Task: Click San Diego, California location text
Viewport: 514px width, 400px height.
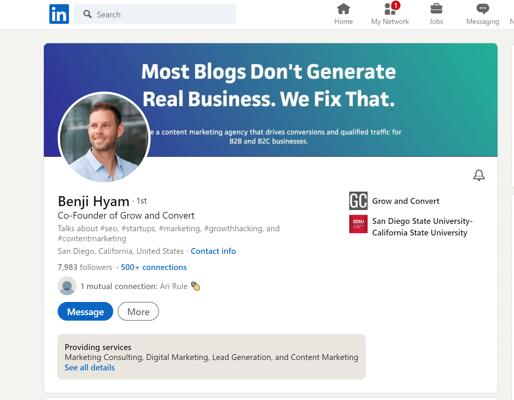Action: point(121,251)
